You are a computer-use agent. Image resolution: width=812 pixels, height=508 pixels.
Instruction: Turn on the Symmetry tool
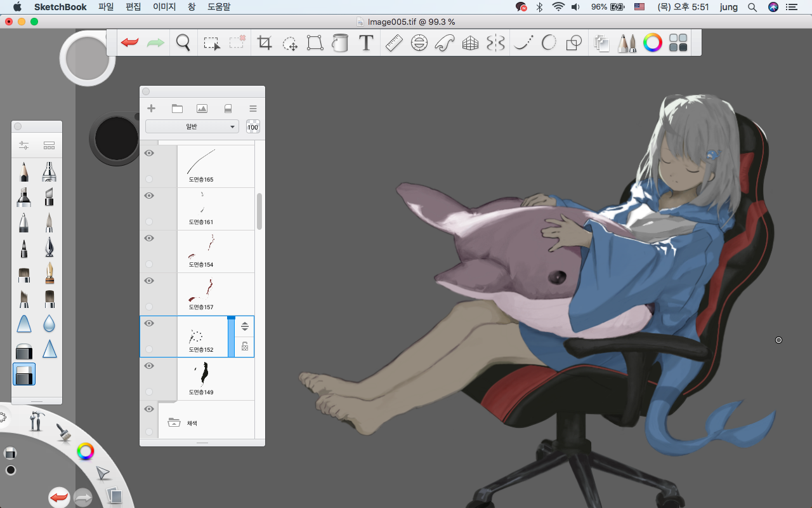click(x=495, y=43)
